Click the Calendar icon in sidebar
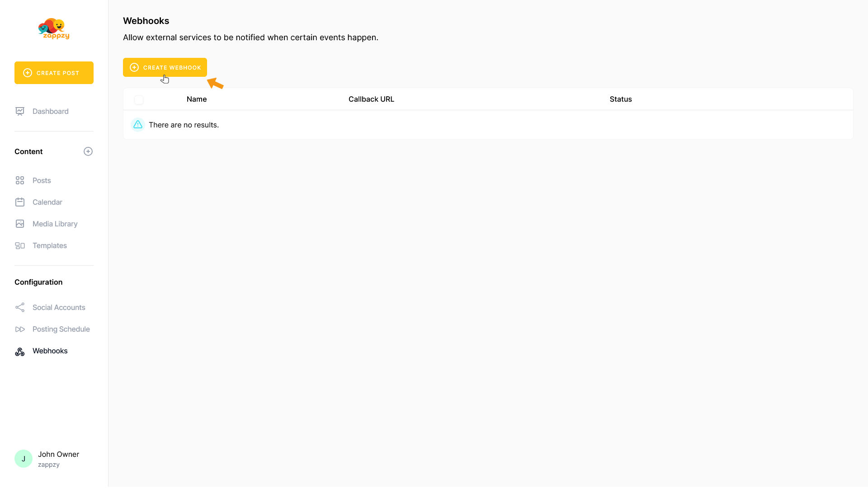Screen dimensions: 868x488 (x=20, y=202)
